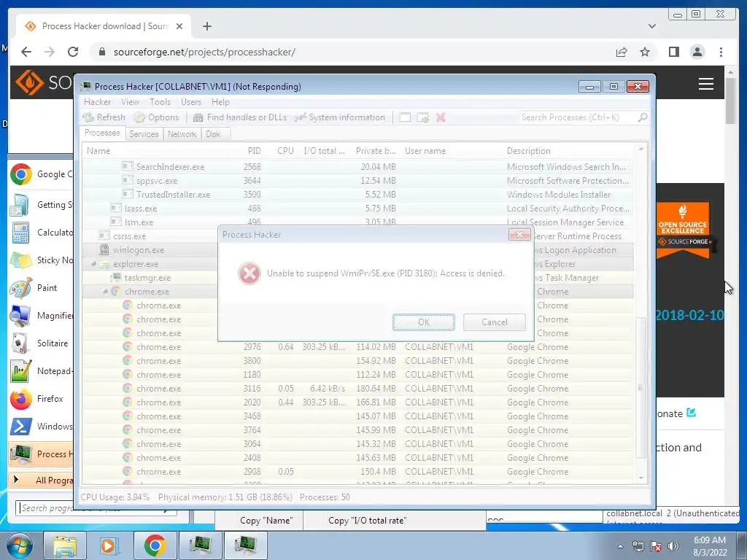This screenshot has height=560, width=747.
Task: Open the Hacker menu
Action: (x=97, y=102)
